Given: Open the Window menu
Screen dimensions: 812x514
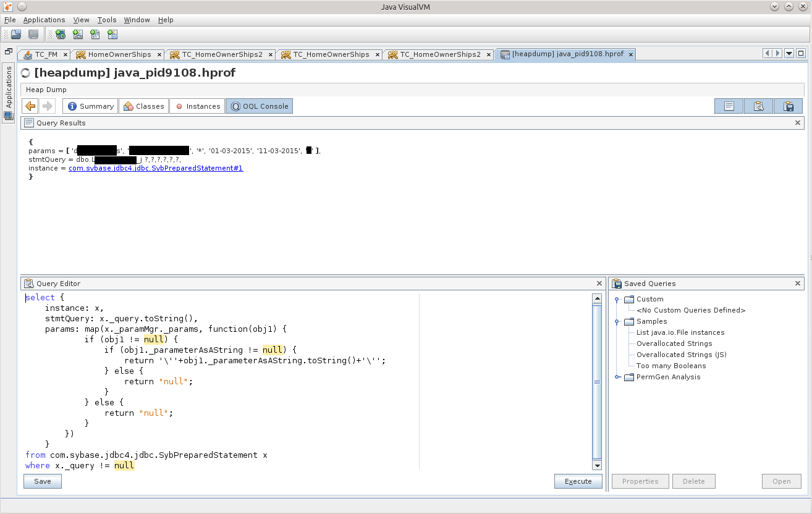Looking at the screenshot, I should point(137,20).
